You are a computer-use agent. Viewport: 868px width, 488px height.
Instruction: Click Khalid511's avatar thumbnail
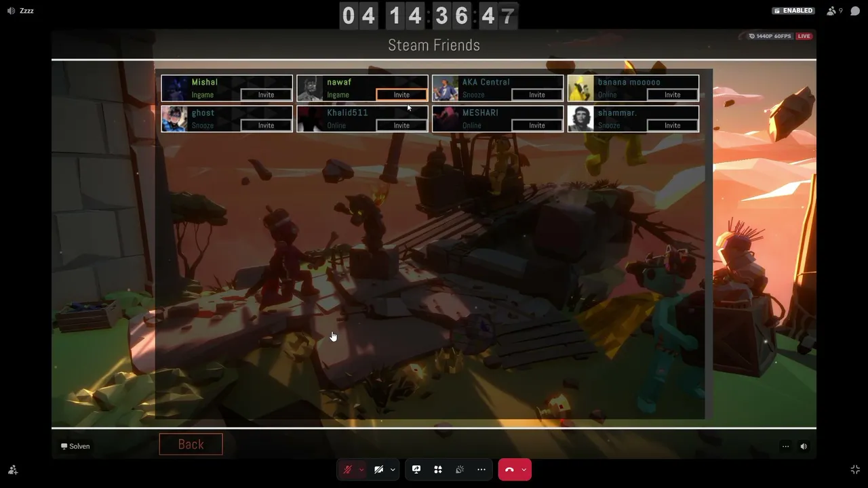click(x=311, y=119)
